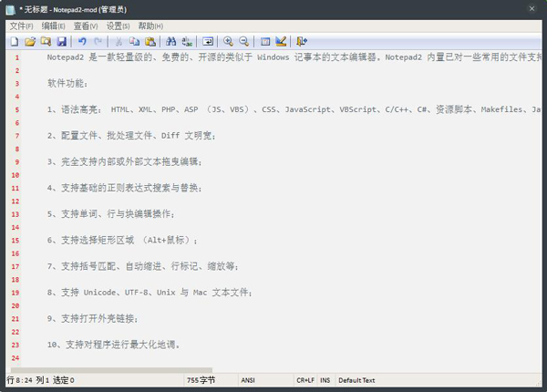Save the document with floppy icon
Viewport: 547px width, 392px height.
pos(62,42)
